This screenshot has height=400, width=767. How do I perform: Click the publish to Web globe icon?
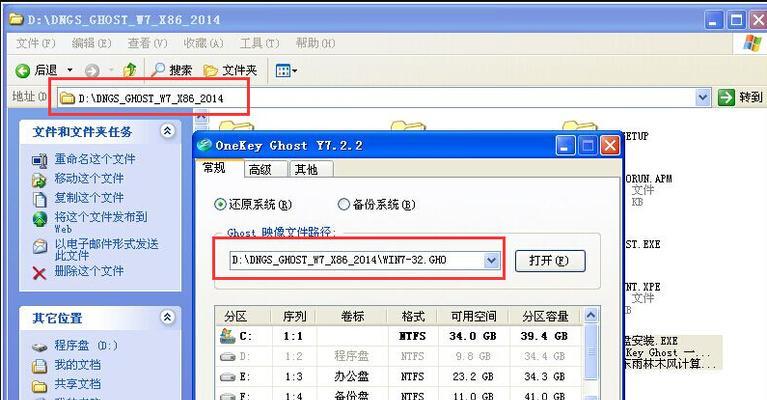click(x=40, y=220)
